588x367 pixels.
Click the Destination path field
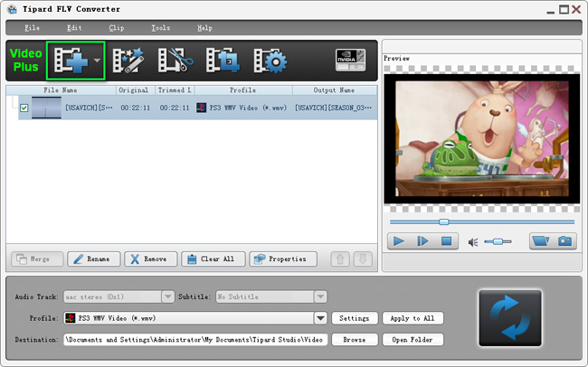coord(195,340)
